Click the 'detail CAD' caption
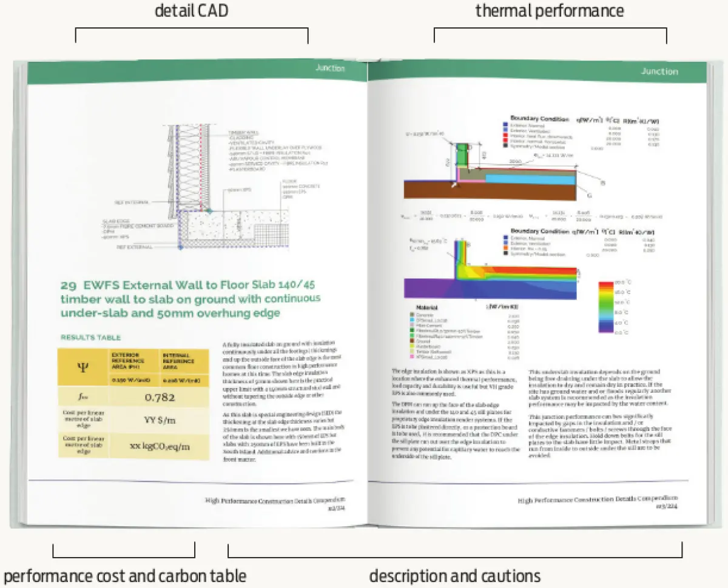The height and width of the screenshot is (588, 728). 192,10
